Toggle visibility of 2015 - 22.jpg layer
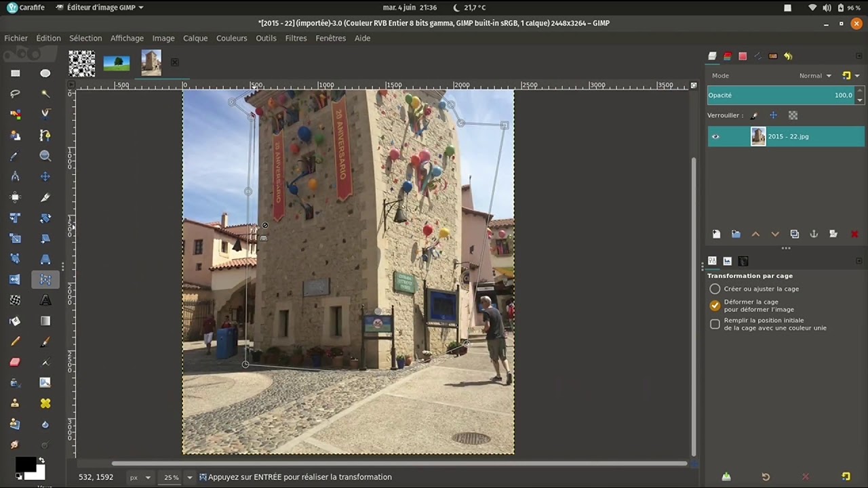Image resolution: width=868 pixels, height=488 pixels. pyautogui.click(x=715, y=136)
